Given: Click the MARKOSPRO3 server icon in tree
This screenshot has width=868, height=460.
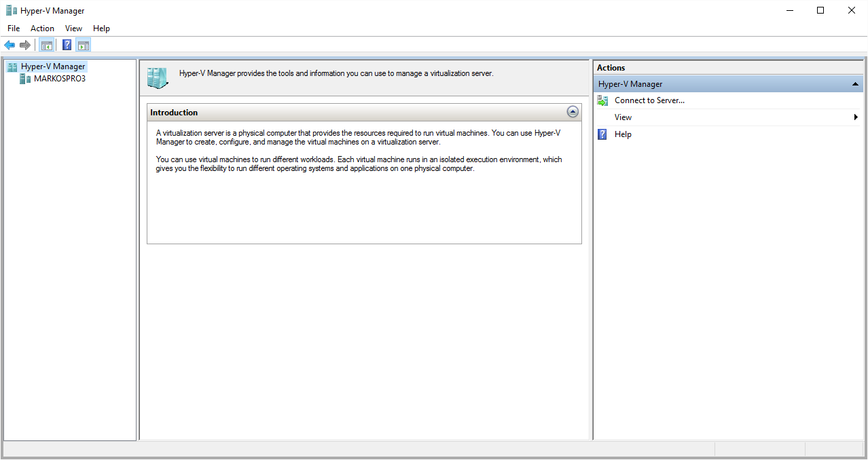Looking at the screenshot, I should (x=25, y=79).
